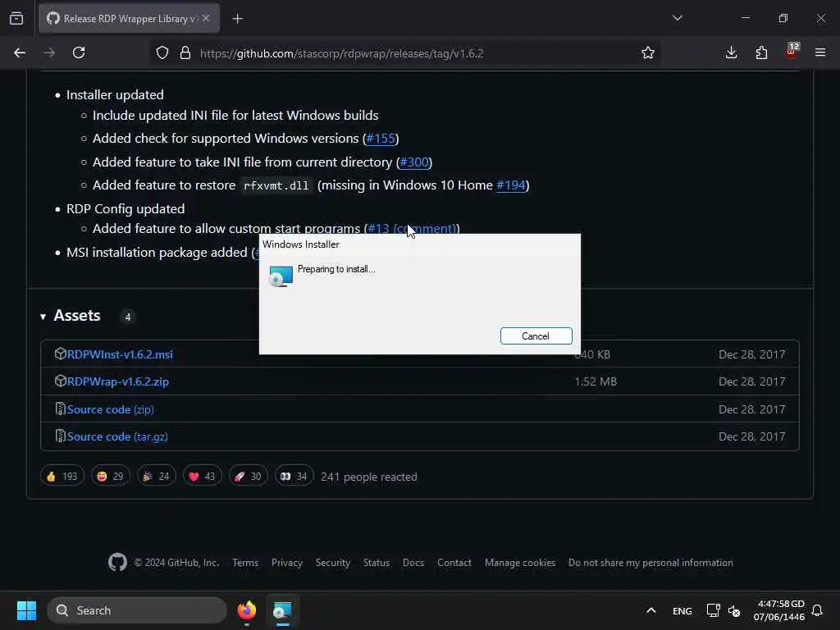
Task: Reload the current page
Action: click(x=79, y=52)
